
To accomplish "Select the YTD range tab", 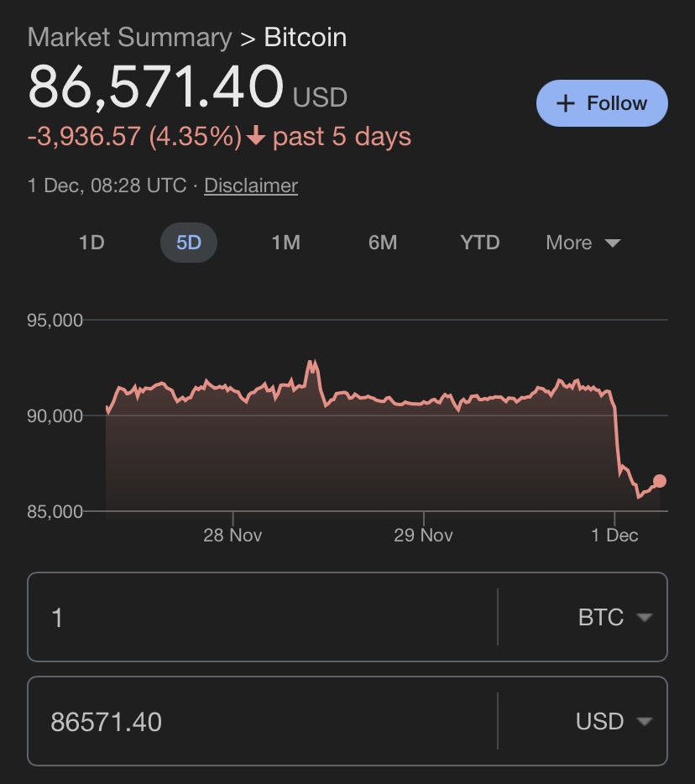I will tap(480, 243).
